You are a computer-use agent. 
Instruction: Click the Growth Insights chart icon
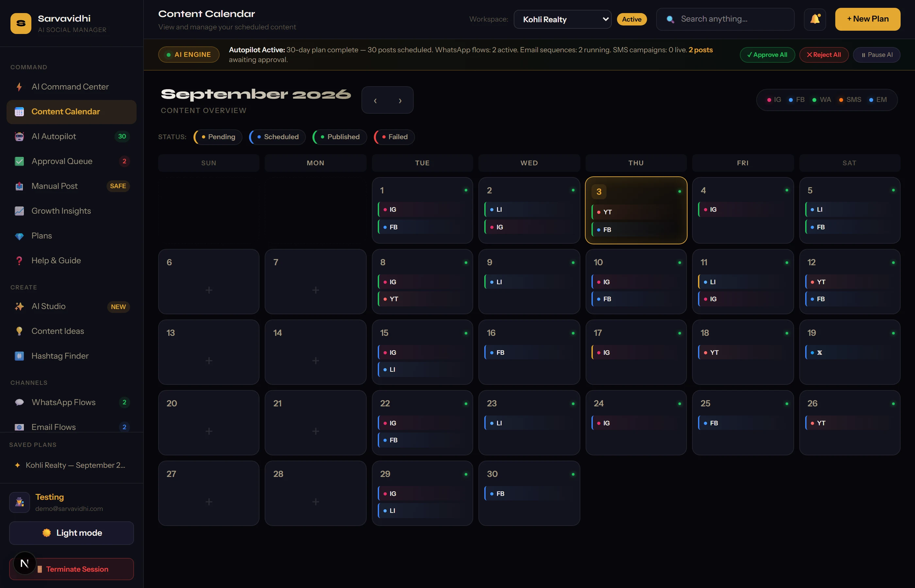[x=19, y=211]
